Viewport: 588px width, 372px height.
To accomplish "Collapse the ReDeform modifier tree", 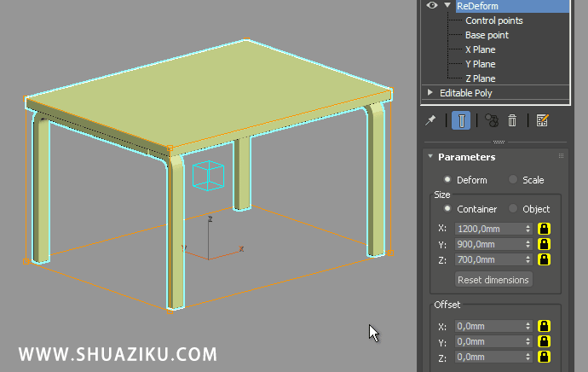I will click(447, 5).
